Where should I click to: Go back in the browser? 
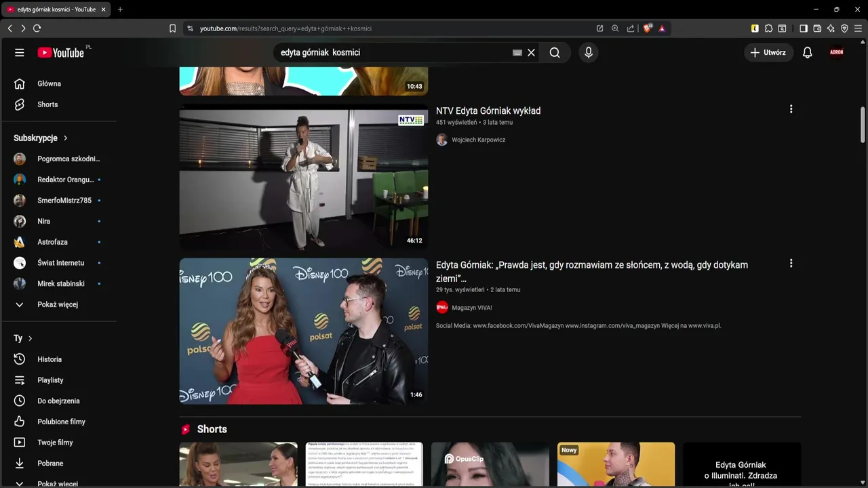pyautogui.click(x=9, y=28)
